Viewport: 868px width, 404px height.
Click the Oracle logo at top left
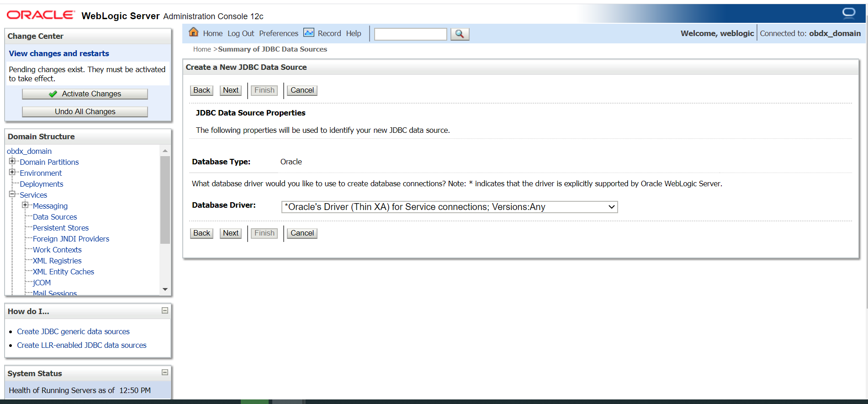41,15
